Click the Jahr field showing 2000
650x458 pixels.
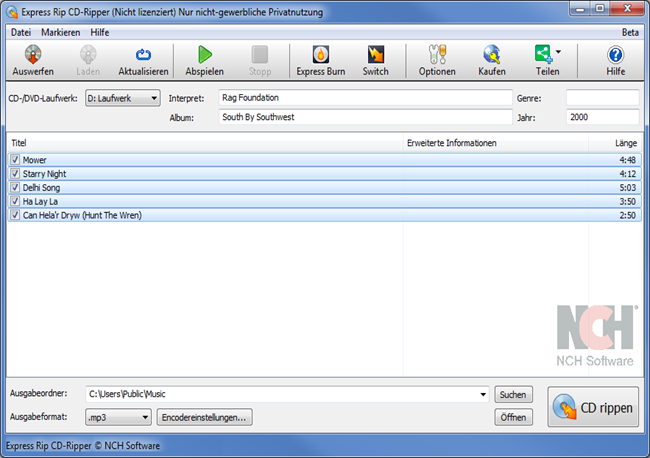[602, 117]
